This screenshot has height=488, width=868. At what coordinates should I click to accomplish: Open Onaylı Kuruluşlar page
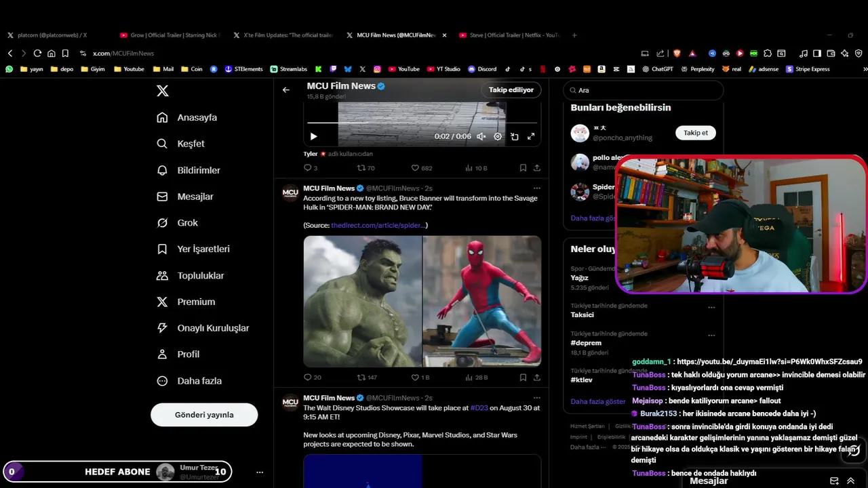[x=203, y=328]
